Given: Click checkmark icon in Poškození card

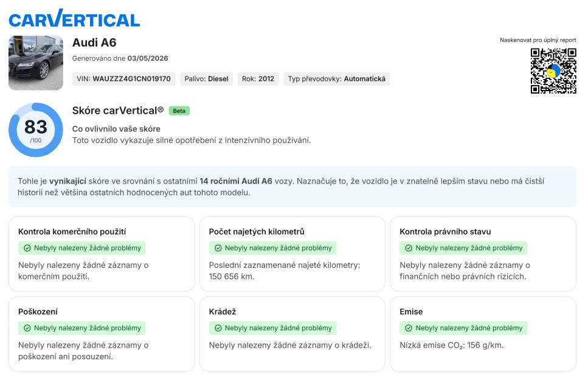Looking at the screenshot, I should [27, 328].
